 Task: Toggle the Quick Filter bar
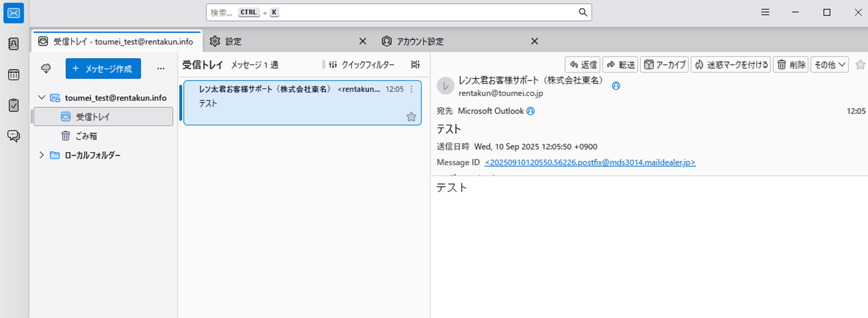[361, 65]
